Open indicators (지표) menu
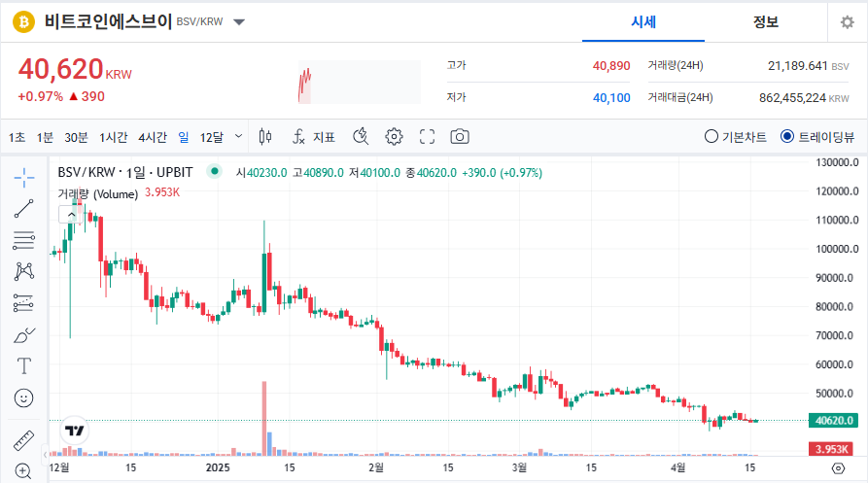868x483 pixels. (x=314, y=137)
